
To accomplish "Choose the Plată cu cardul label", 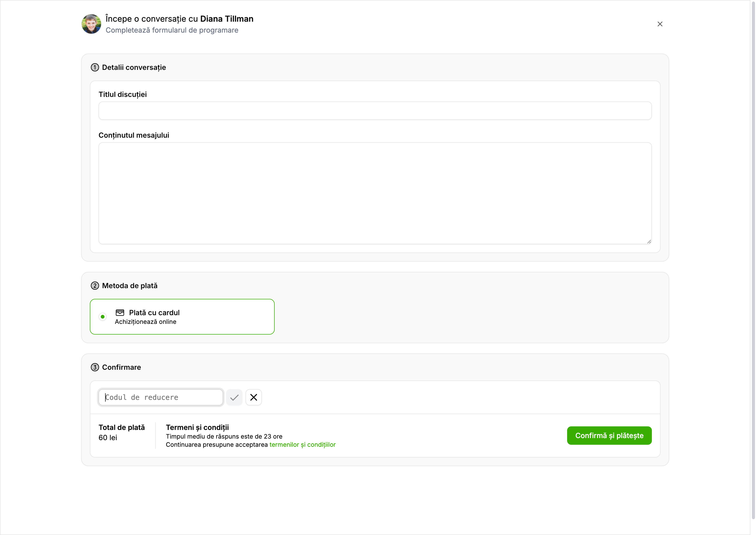I will (x=154, y=313).
